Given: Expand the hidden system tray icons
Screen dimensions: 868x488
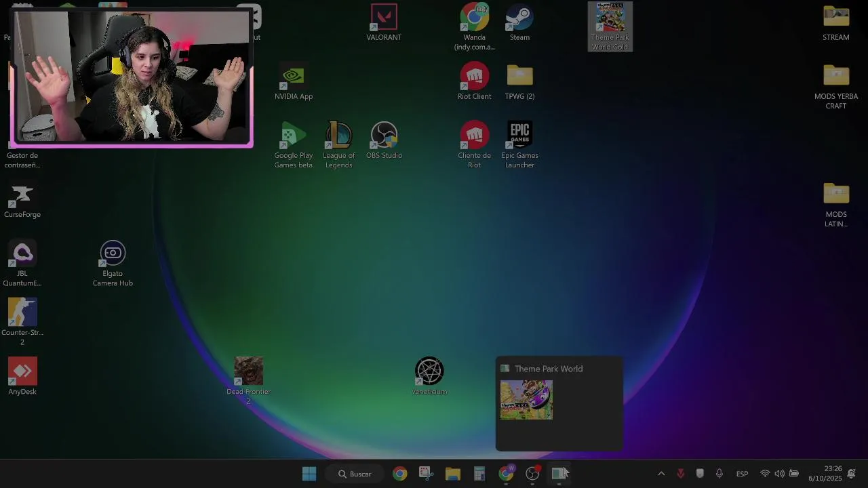Looking at the screenshot, I should pyautogui.click(x=661, y=474).
